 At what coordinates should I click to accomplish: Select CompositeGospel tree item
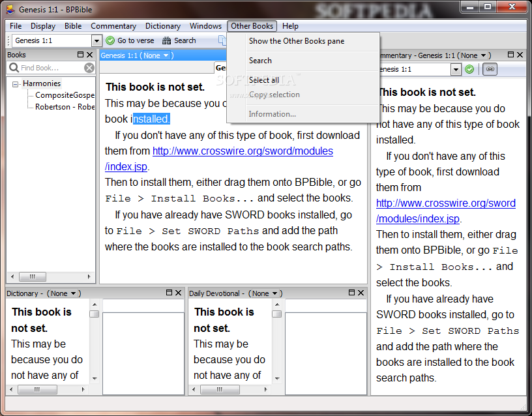click(65, 95)
